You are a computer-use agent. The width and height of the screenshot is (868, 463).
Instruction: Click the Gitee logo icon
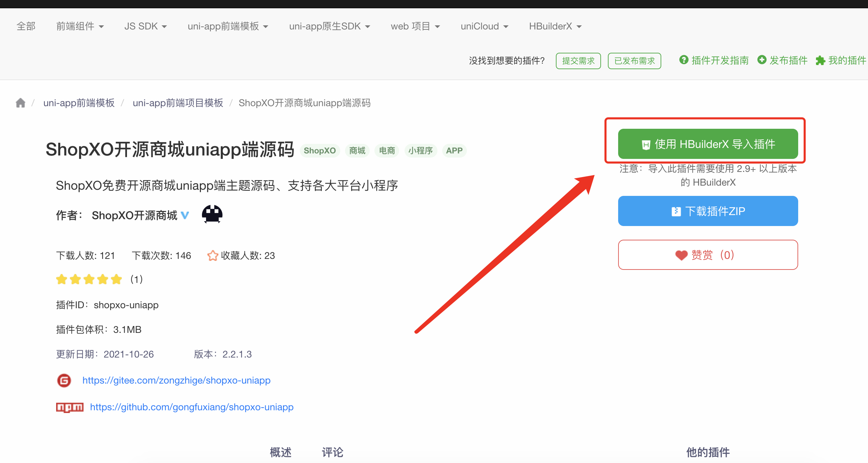pos(64,380)
